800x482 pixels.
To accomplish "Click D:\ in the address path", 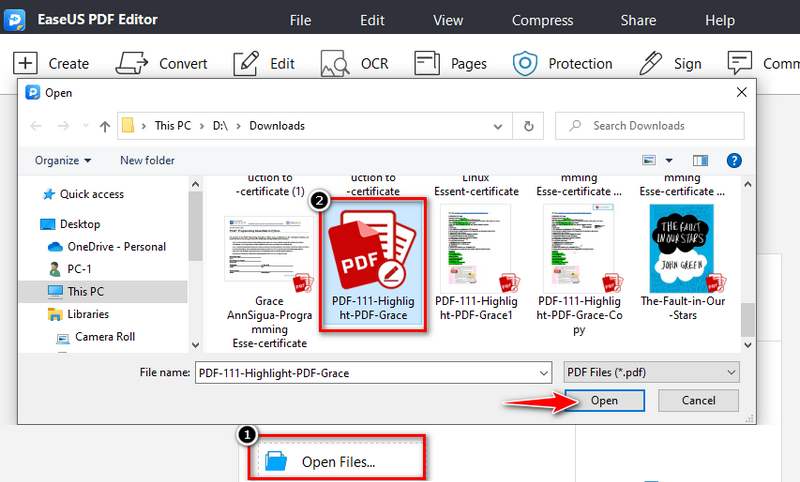I will click(x=220, y=125).
